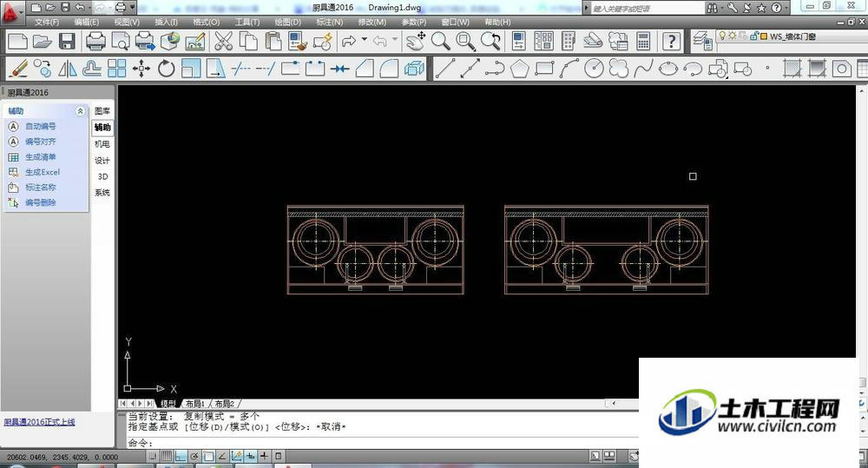The image size is (868, 468).
Task: Open a file with the folder icon
Action: click(x=42, y=42)
